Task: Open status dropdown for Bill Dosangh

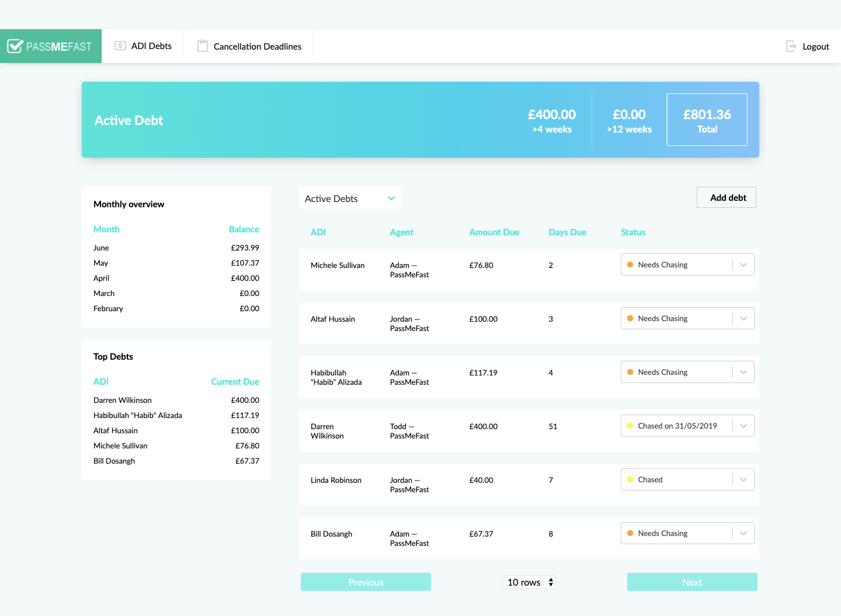Action: (687, 533)
